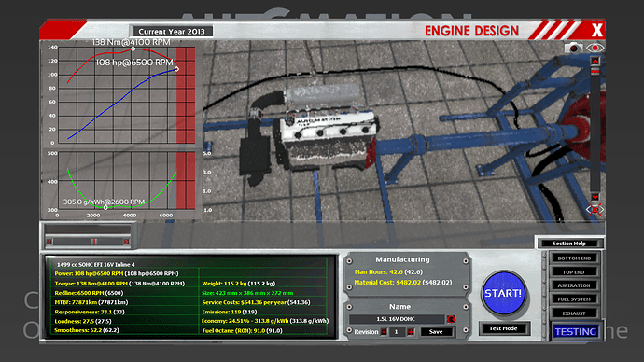The height and width of the screenshot is (362, 644).
Task: Open the Bottom End tab
Action: [x=574, y=258]
